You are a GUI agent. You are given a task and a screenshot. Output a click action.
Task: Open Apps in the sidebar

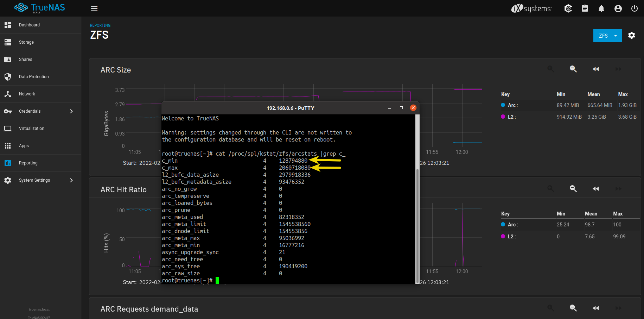pyautogui.click(x=41, y=146)
